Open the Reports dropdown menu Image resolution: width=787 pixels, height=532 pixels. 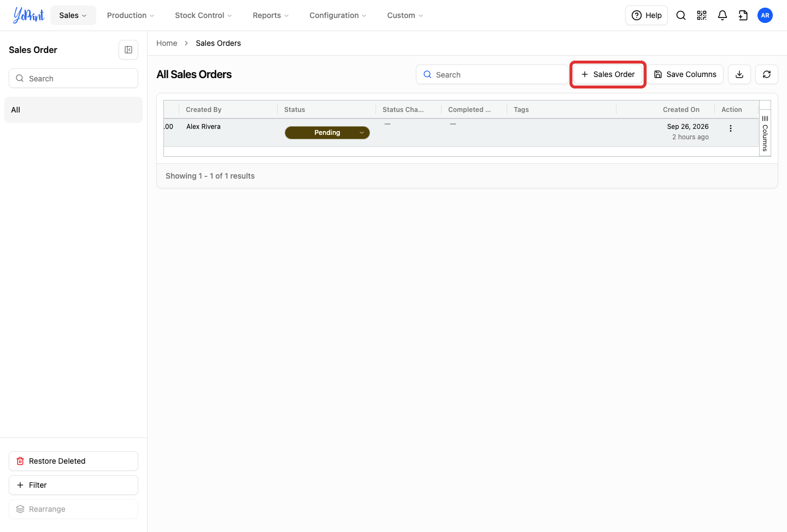tap(271, 15)
